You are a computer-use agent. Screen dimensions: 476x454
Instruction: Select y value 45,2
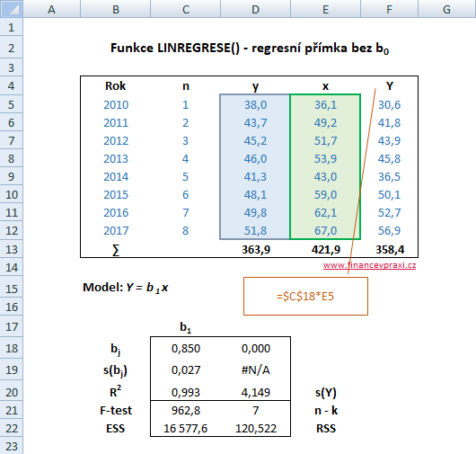click(256, 141)
